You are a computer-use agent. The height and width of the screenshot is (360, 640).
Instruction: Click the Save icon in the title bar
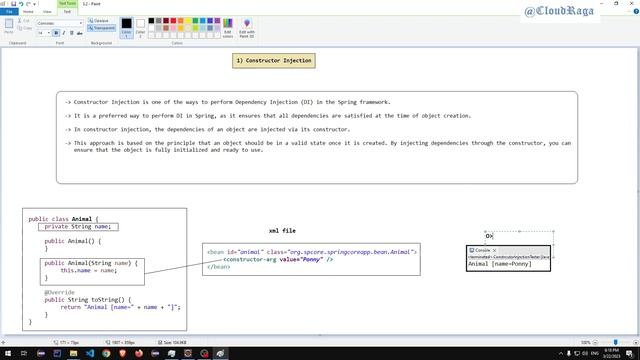(x=13, y=4)
